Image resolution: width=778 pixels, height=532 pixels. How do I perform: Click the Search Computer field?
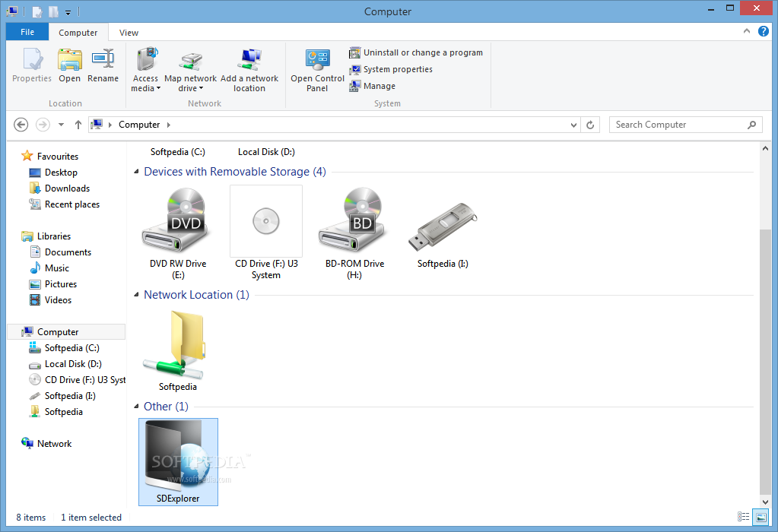(685, 125)
